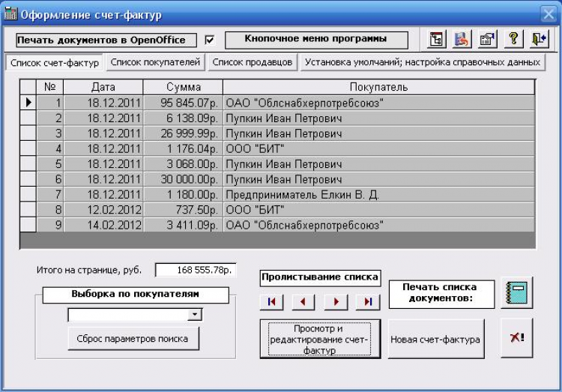Screen dimensions: 562x392
Task: Click the Итого на странице total field
Action: pyautogui.click(x=196, y=270)
